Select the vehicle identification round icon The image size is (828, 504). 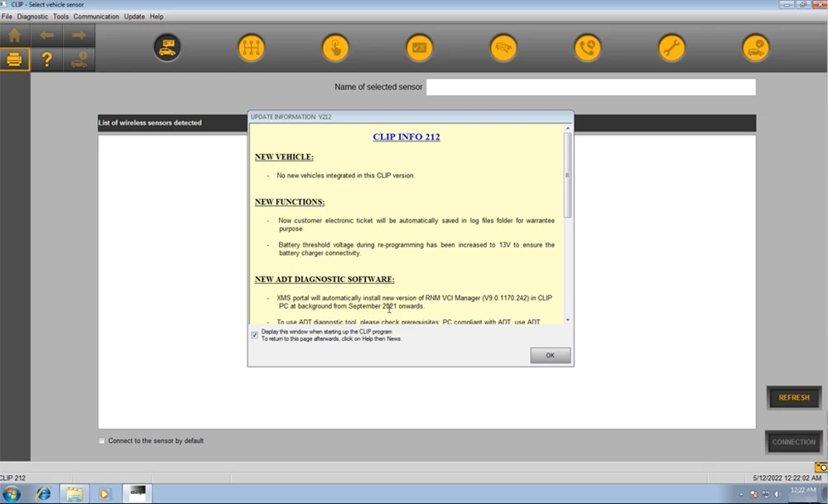[167, 47]
